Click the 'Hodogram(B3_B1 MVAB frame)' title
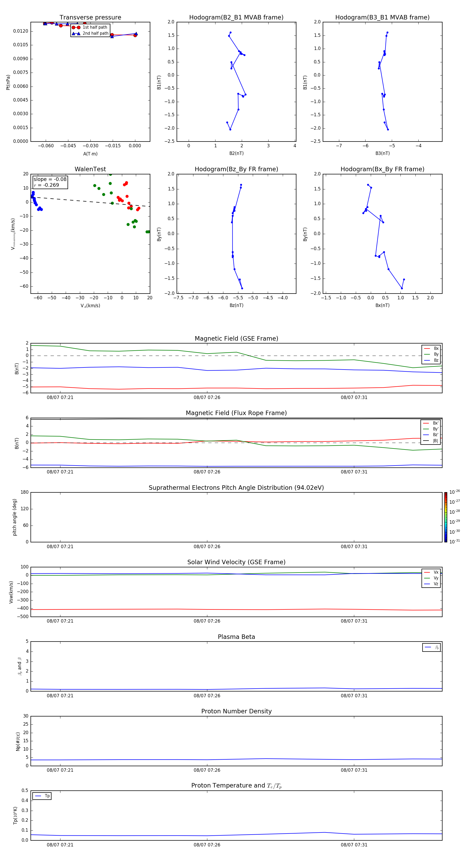The image size is (473, 868). (x=382, y=18)
